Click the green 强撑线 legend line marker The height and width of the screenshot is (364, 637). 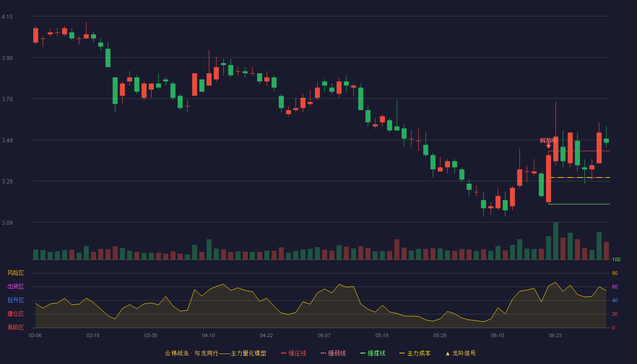coord(363,354)
